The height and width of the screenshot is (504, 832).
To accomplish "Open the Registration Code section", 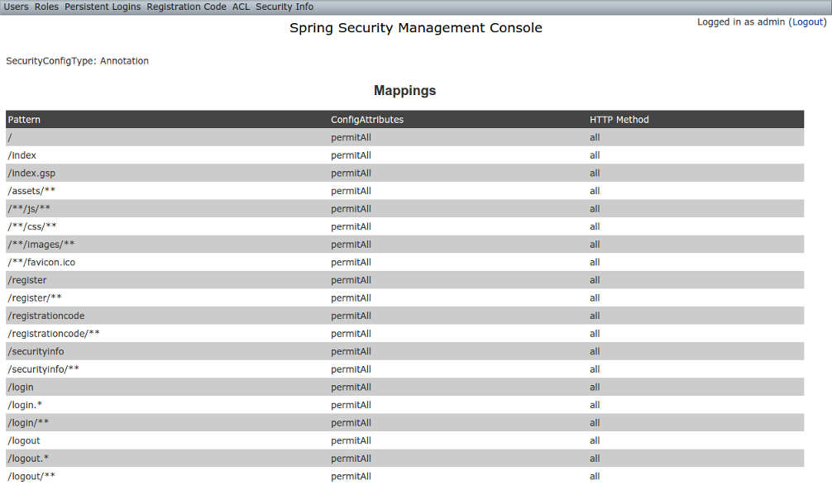I will point(186,6).
